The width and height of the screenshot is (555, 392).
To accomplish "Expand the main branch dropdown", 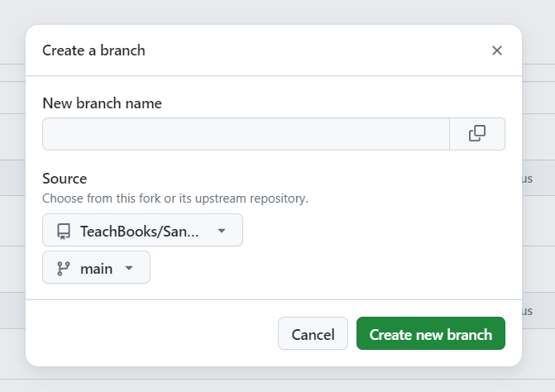I will tap(96, 268).
